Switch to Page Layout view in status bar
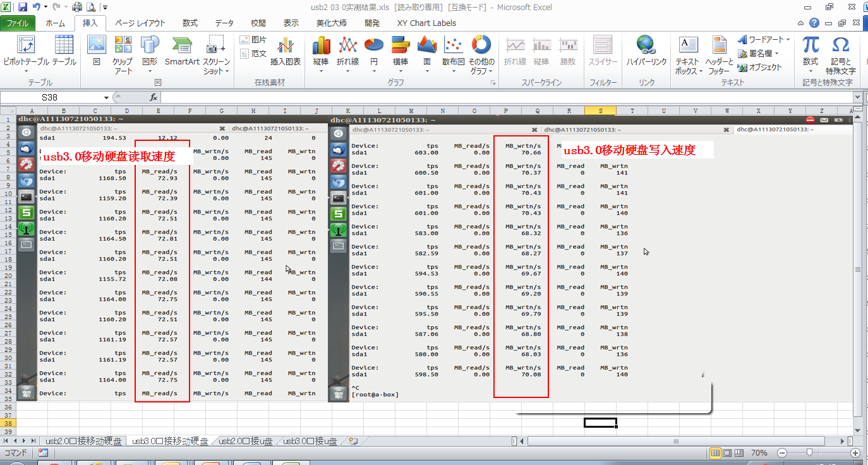Screen dimensions: 868x465 [x=728, y=453]
